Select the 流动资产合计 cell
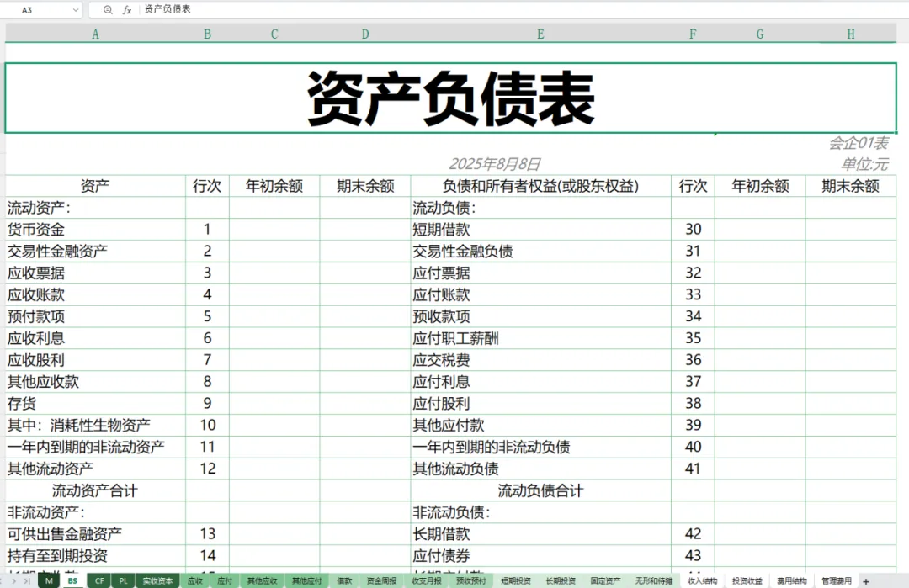This screenshot has width=909, height=588. pyautogui.click(x=96, y=490)
